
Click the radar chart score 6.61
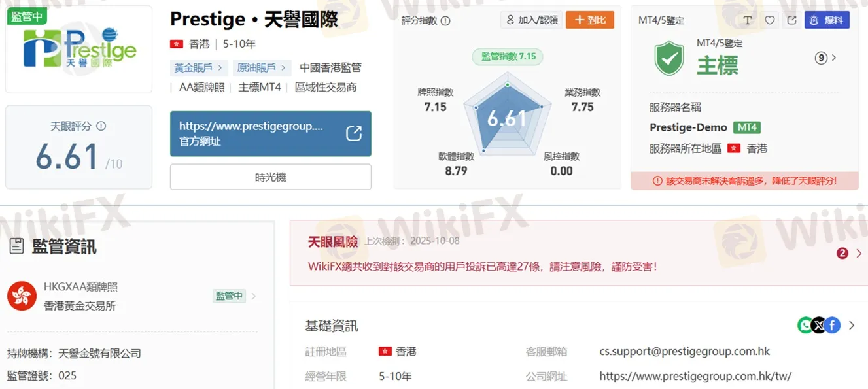pos(507,118)
